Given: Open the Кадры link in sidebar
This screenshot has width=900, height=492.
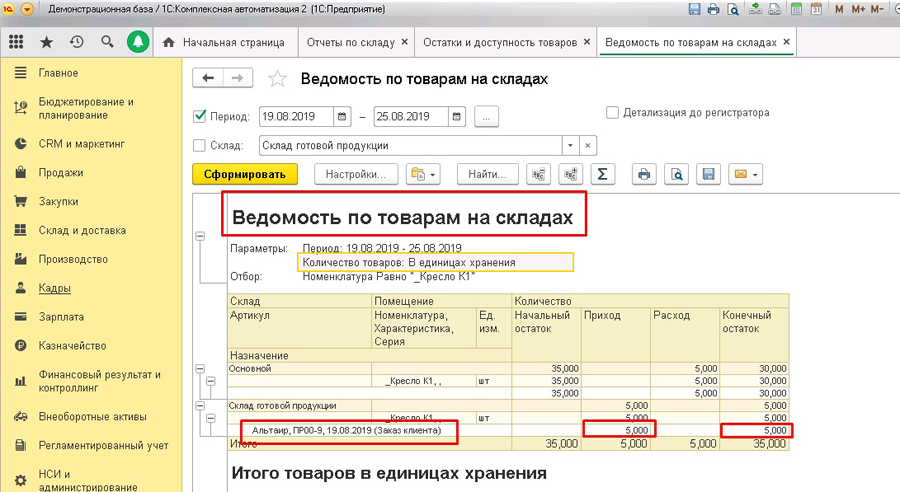Looking at the screenshot, I should (55, 288).
